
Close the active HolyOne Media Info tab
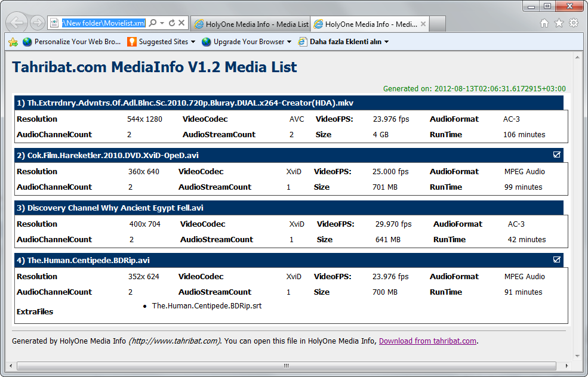(422, 24)
